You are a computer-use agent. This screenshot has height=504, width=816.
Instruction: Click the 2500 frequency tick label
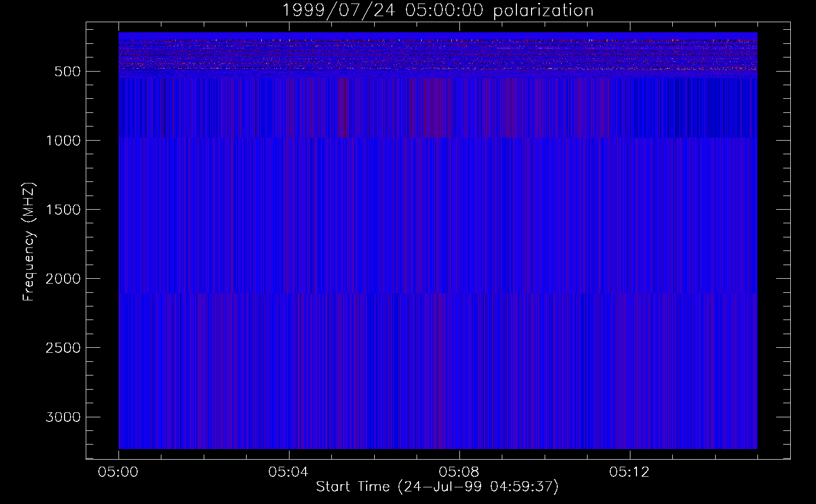[63, 348]
